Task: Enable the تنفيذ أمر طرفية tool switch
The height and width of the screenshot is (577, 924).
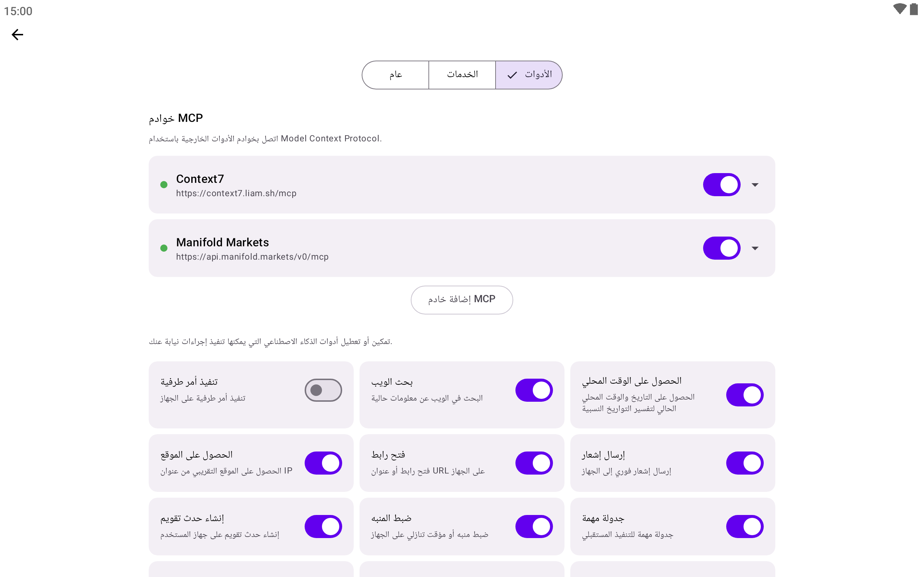Action: (x=323, y=390)
